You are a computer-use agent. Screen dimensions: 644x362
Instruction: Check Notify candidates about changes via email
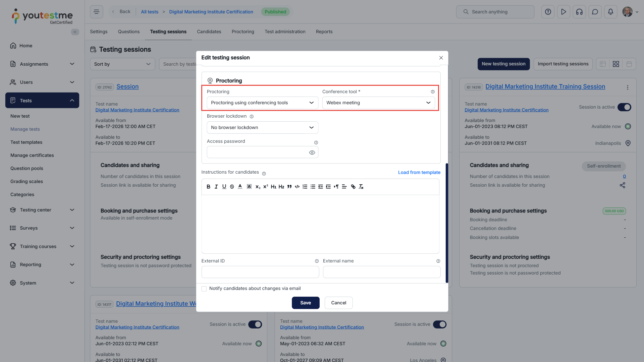click(x=204, y=289)
